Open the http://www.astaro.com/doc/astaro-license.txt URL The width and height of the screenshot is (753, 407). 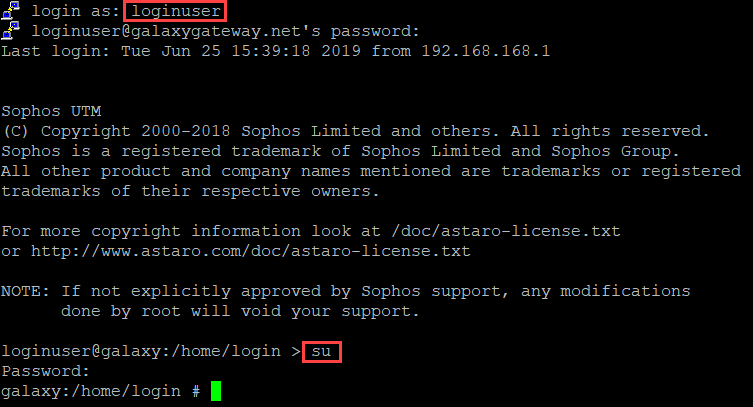251,251
